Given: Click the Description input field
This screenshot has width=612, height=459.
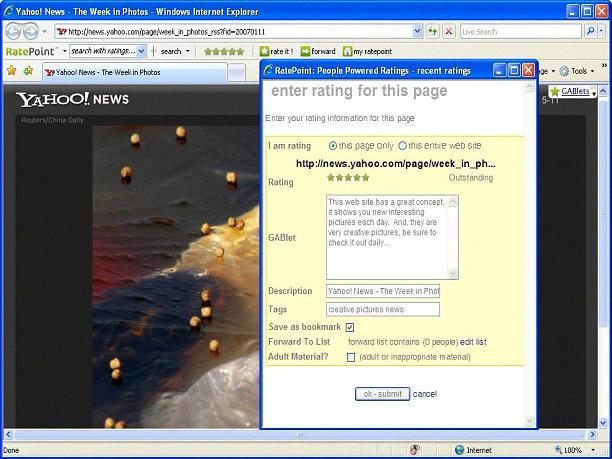Looking at the screenshot, I should [x=383, y=291].
